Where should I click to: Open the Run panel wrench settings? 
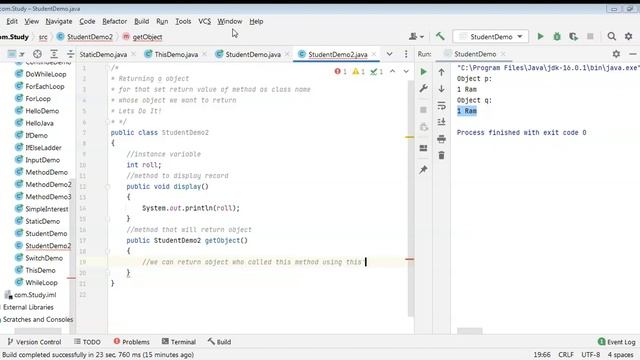423,89
